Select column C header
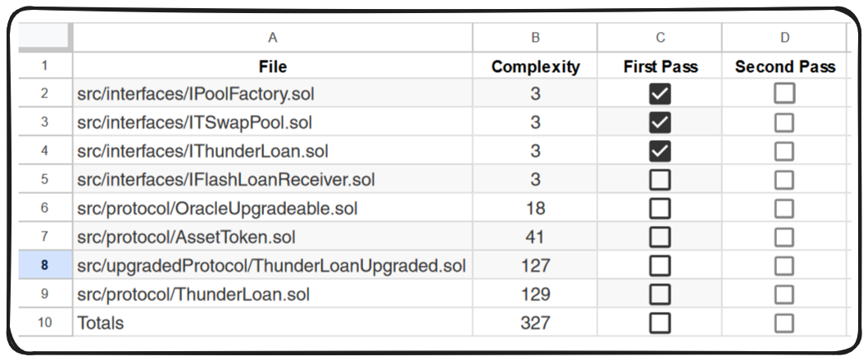 [x=660, y=38]
